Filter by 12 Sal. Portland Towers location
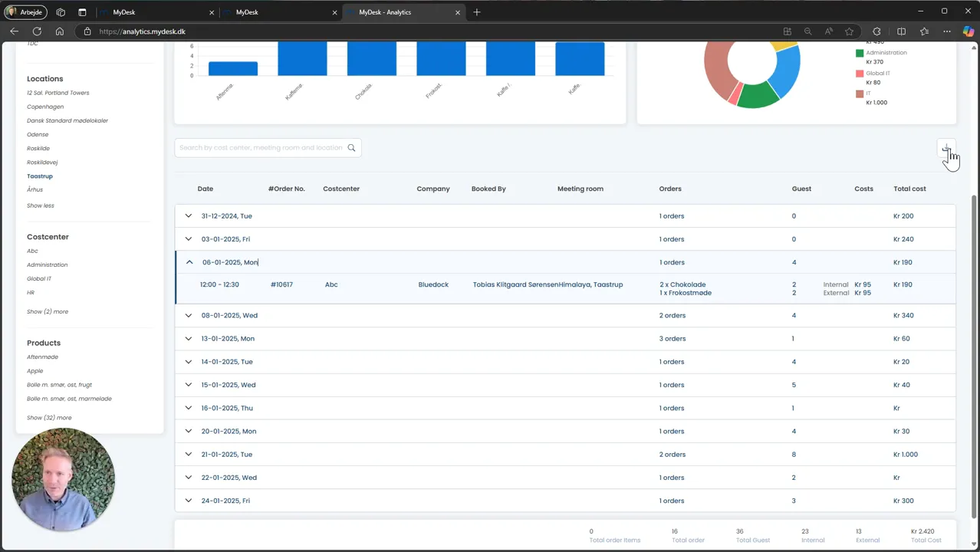This screenshot has height=552, width=980. tap(58, 93)
